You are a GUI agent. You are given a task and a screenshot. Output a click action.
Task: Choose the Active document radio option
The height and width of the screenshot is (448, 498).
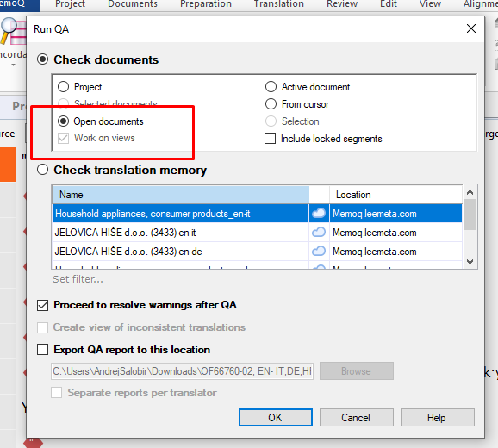point(271,87)
